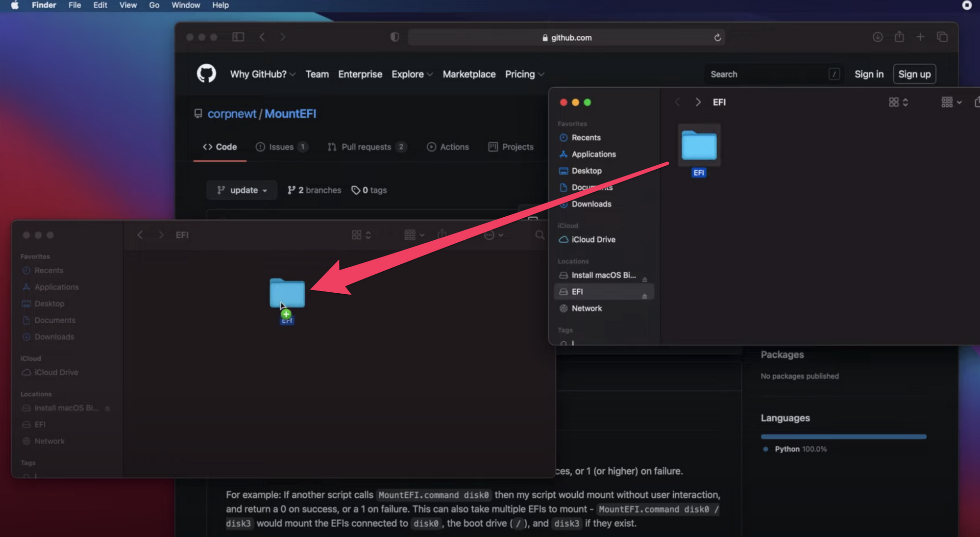The image size is (980, 537).
Task: Open the Edit menu
Action: click(x=100, y=5)
